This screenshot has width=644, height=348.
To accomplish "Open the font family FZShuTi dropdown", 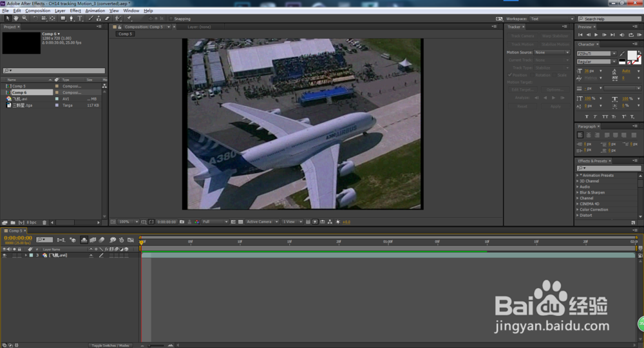I will pyautogui.click(x=596, y=53).
